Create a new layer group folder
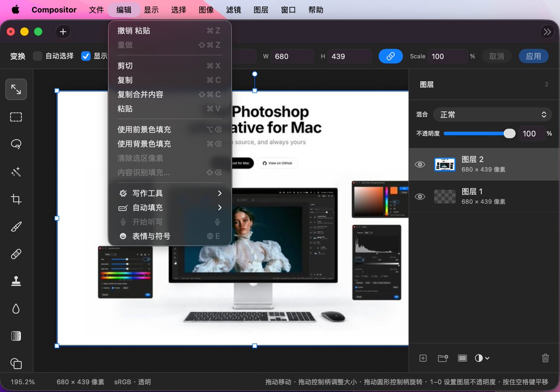Image resolution: width=560 pixels, height=392 pixels. [443, 358]
